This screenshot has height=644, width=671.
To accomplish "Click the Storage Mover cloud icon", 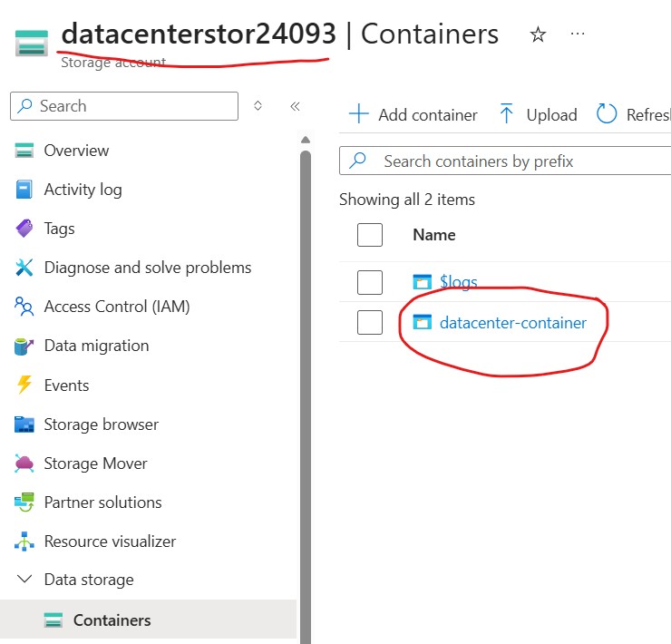I will point(24,463).
